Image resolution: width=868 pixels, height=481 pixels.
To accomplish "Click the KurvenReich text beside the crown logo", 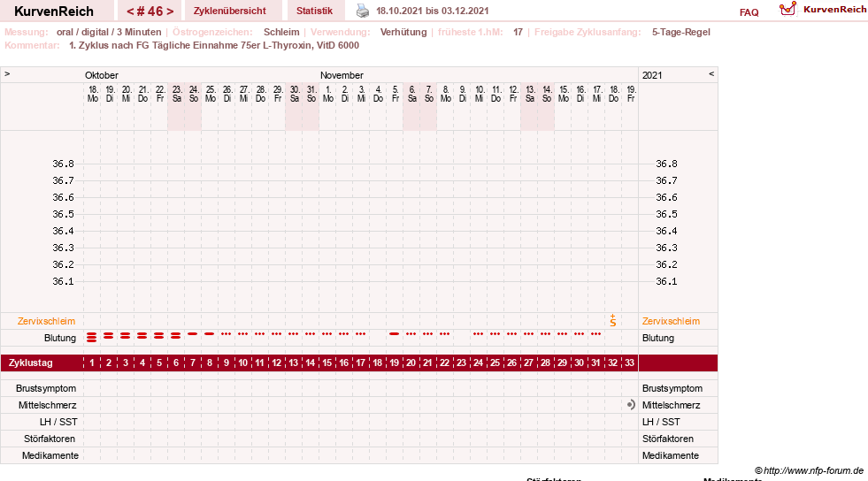I will 834,9.
